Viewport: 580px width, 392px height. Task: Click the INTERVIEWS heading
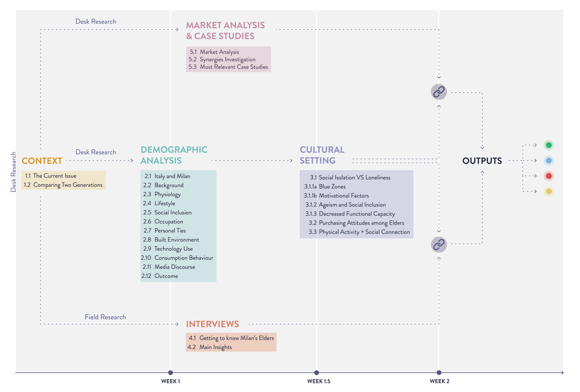(212, 324)
